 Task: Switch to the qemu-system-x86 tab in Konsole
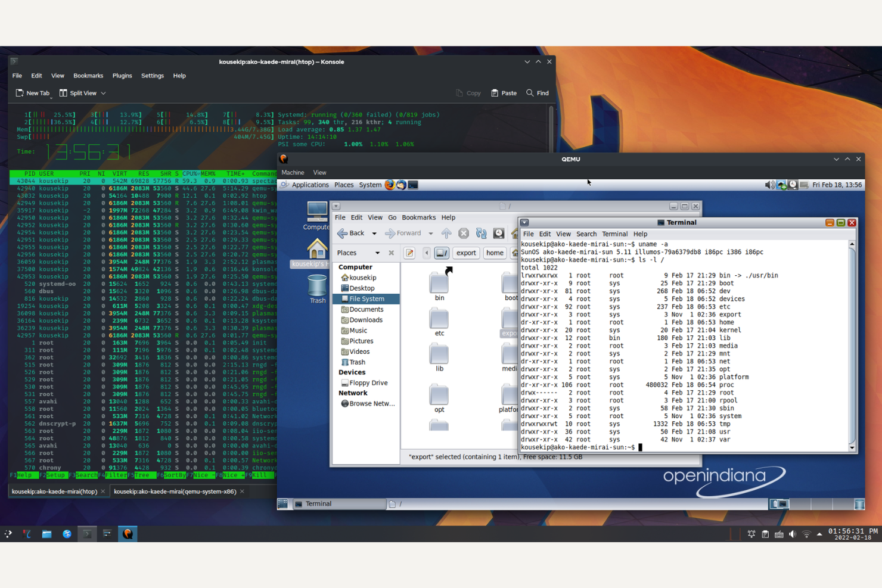point(176,491)
